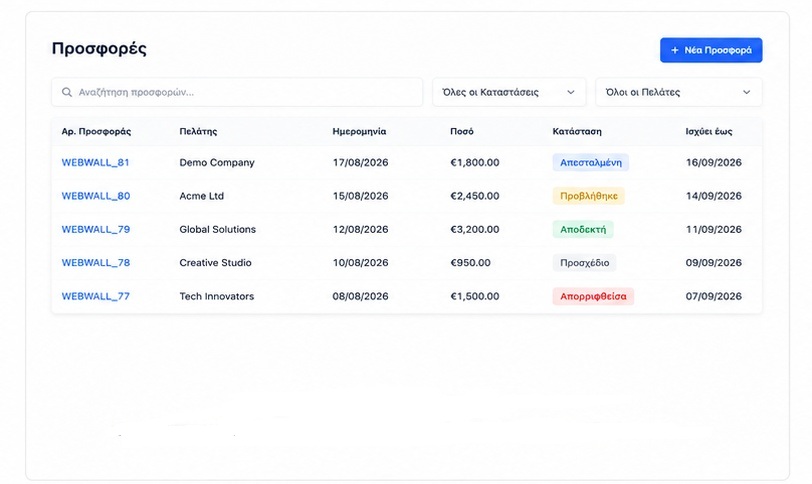This screenshot has height=484, width=812.
Task: Click the amount €950.00
Action: (470, 263)
